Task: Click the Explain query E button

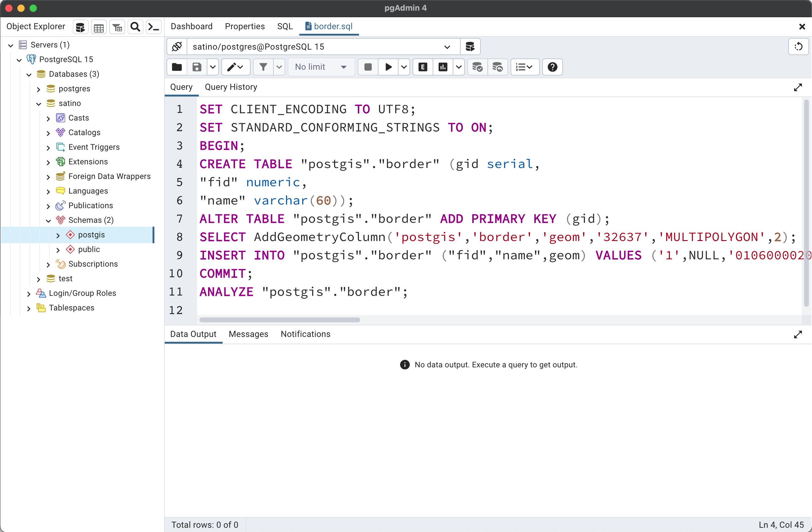Action: coord(423,67)
